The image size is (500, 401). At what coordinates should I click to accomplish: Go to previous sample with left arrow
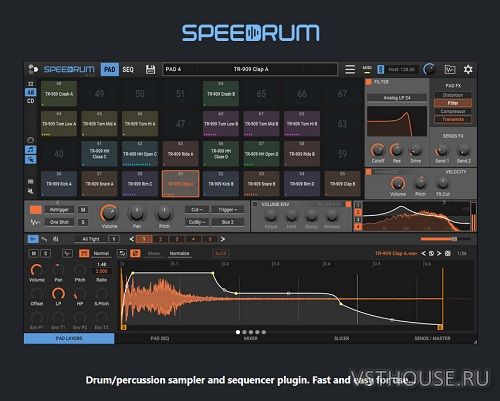tap(423, 253)
